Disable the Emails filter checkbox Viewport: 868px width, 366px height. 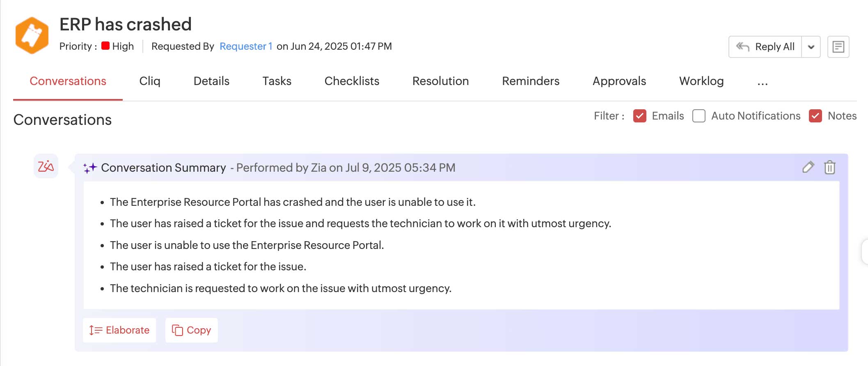point(639,116)
